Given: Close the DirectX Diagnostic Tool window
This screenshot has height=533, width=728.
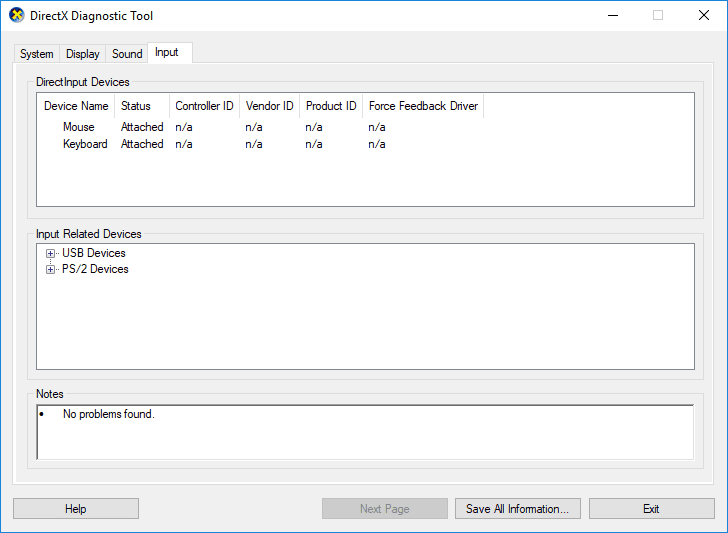Looking at the screenshot, I should click(704, 15).
